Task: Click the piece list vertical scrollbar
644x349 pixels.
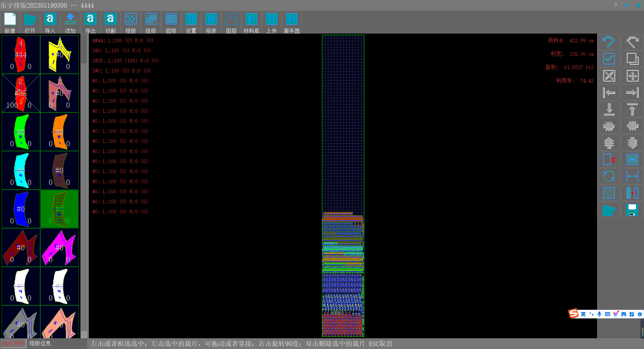Action: tap(84, 185)
